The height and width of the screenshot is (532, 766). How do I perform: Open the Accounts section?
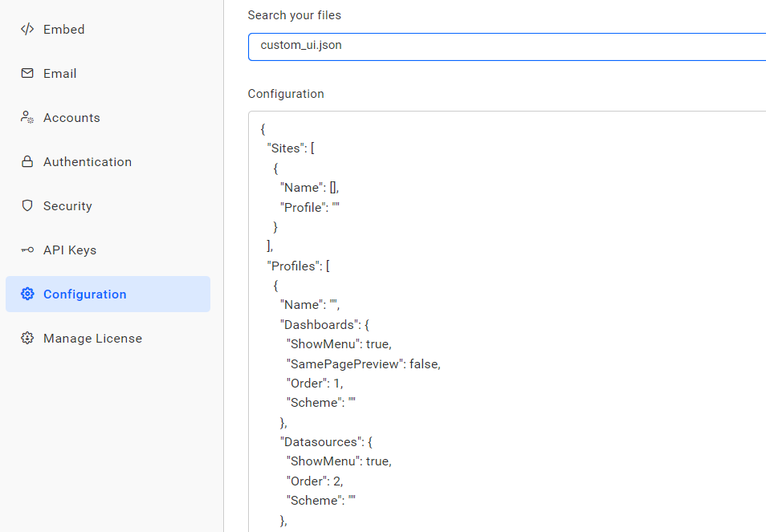pyautogui.click(x=71, y=117)
